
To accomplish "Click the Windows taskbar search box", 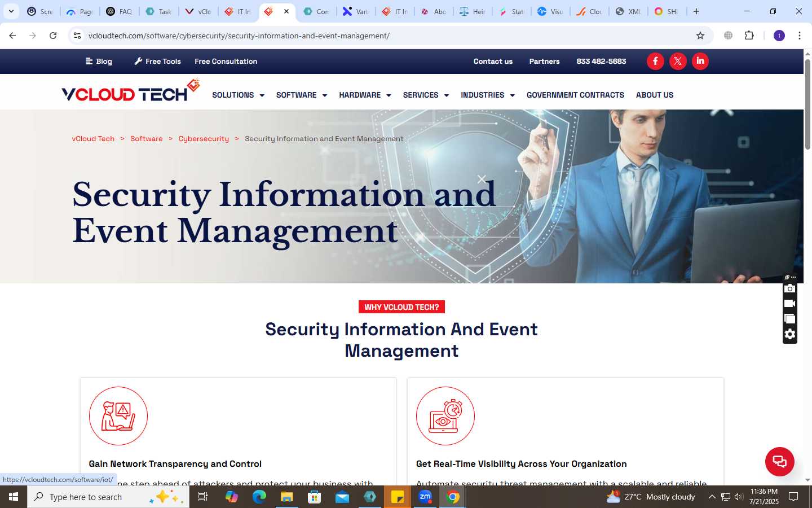I will pos(108,497).
